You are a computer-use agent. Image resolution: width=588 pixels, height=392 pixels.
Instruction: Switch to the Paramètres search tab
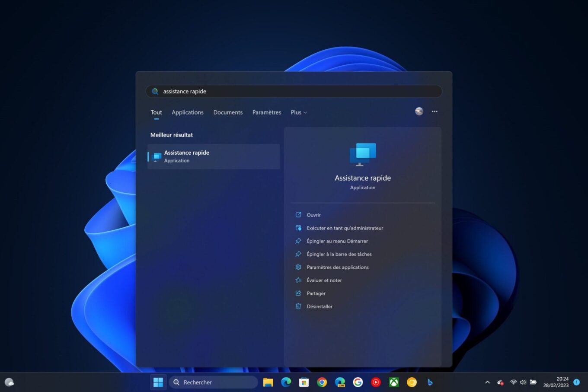tap(267, 112)
